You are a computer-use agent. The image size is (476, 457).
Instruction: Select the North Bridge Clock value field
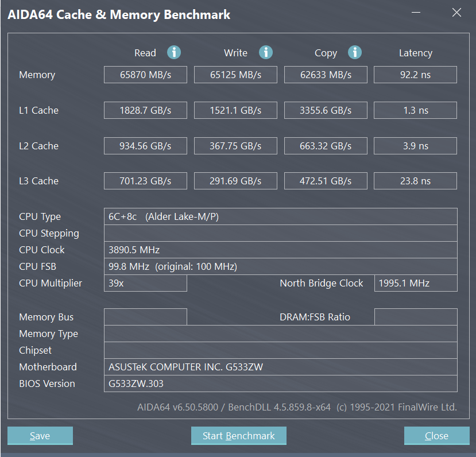click(415, 283)
